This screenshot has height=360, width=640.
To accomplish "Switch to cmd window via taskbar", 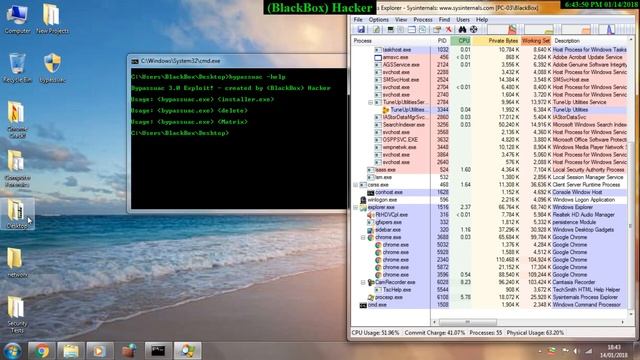I will tap(158, 351).
